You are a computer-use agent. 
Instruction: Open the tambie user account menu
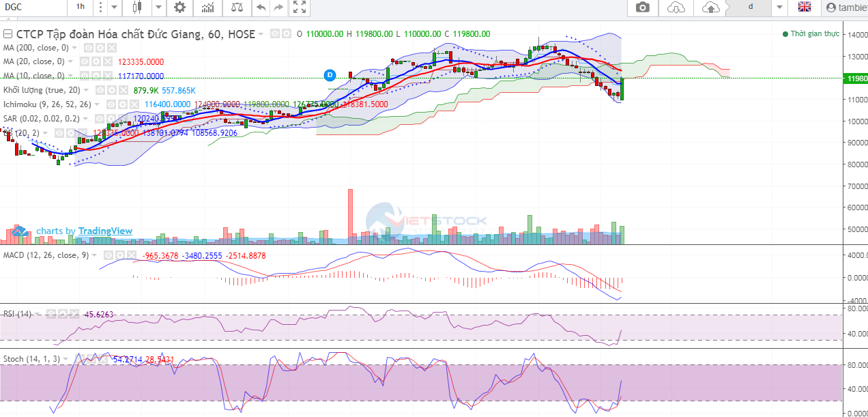(846, 8)
